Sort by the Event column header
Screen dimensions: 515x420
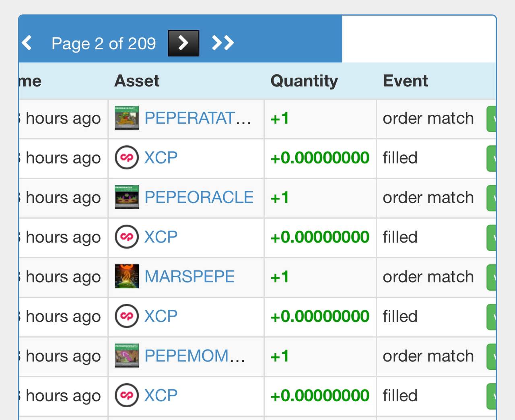[405, 81]
